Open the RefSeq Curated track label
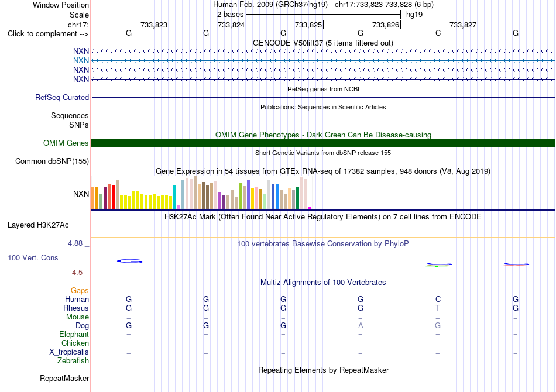Image resolution: width=556 pixels, height=392 pixels. pos(62,98)
